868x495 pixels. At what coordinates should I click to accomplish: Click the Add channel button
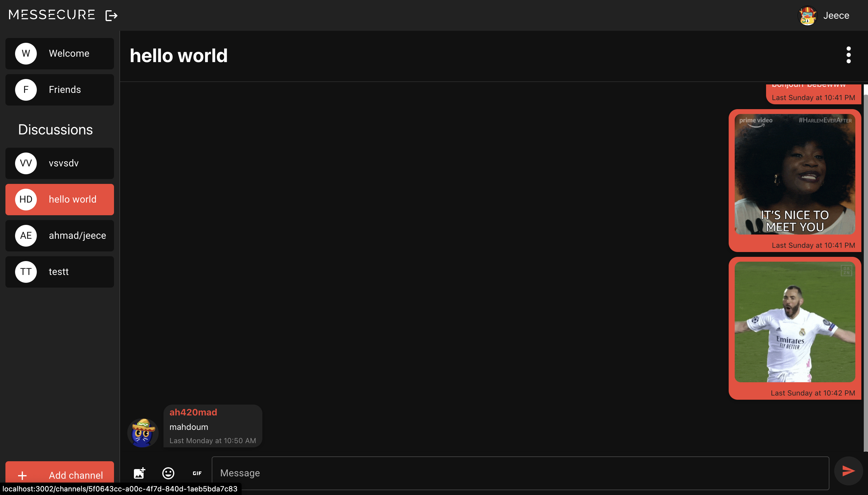(x=75, y=475)
